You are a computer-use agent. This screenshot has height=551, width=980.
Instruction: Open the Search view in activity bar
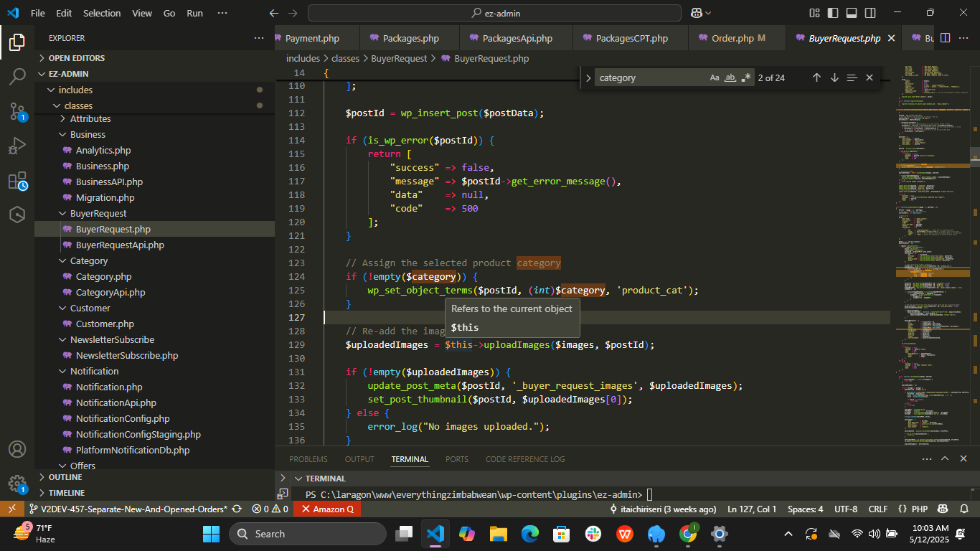tap(17, 77)
